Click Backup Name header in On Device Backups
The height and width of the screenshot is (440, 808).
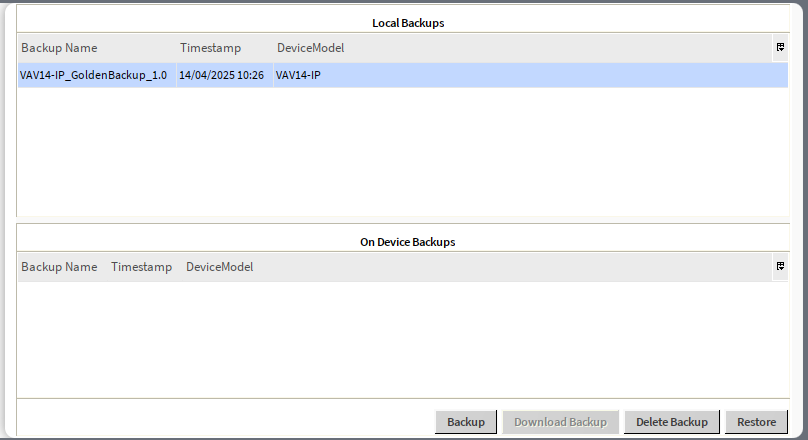(59, 267)
